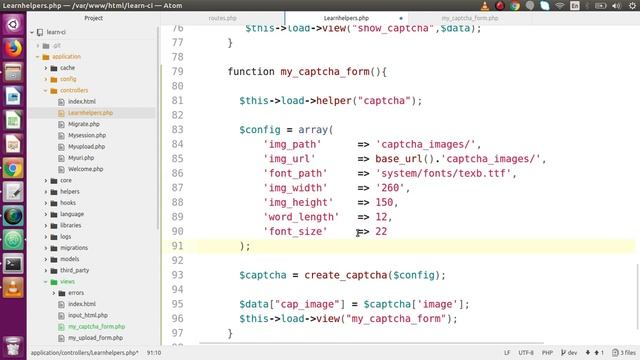The height and width of the screenshot is (360, 640).
Task: Open the sound volume indicator
Action: (616, 5)
